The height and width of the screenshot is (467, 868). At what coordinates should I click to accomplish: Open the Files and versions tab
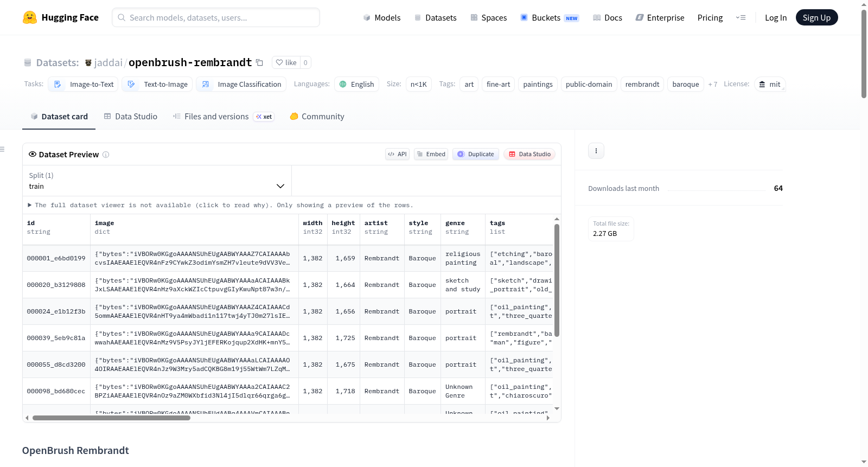(224, 117)
